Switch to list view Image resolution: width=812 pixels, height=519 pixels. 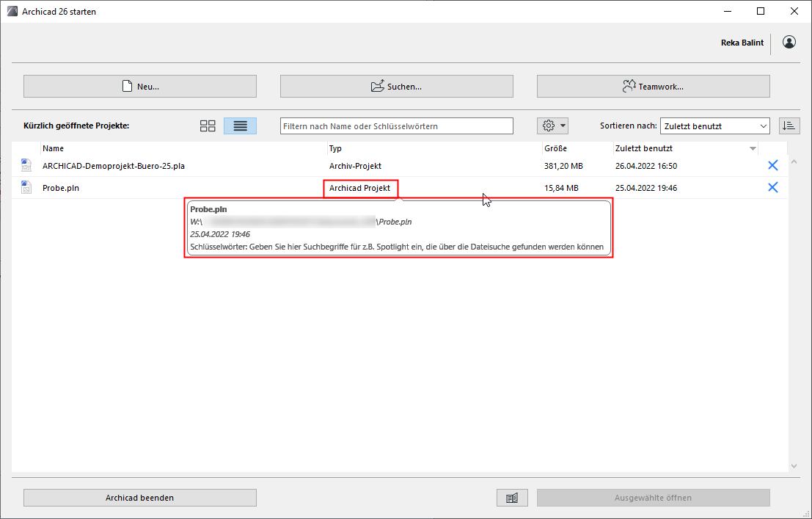pyautogui.click(x=241, y=126)
